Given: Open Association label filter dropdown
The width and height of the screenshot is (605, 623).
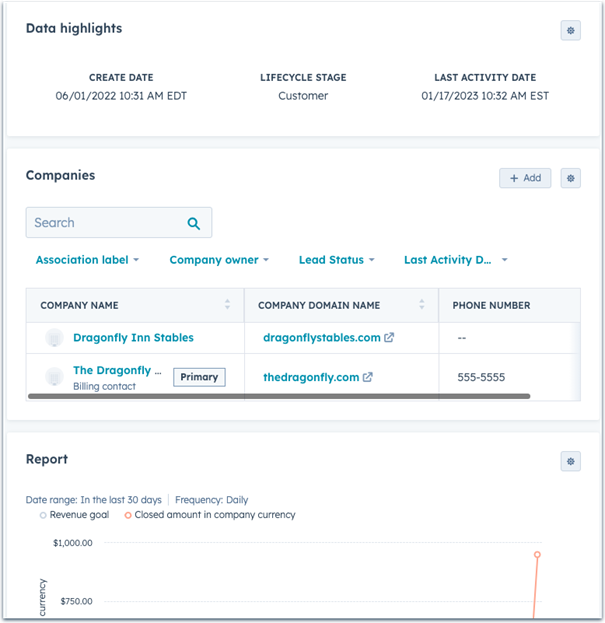Looking at the screenshot, I should [87, 260].
